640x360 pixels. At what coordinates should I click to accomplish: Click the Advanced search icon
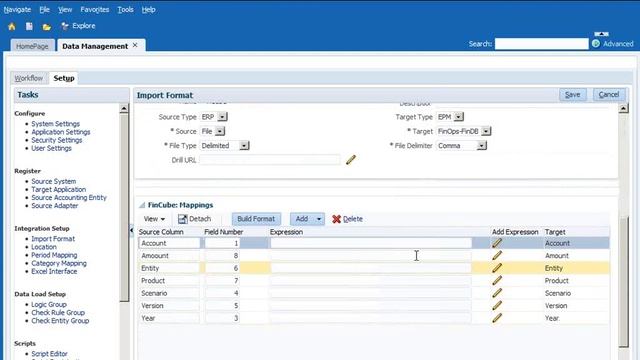coord(596,44)
